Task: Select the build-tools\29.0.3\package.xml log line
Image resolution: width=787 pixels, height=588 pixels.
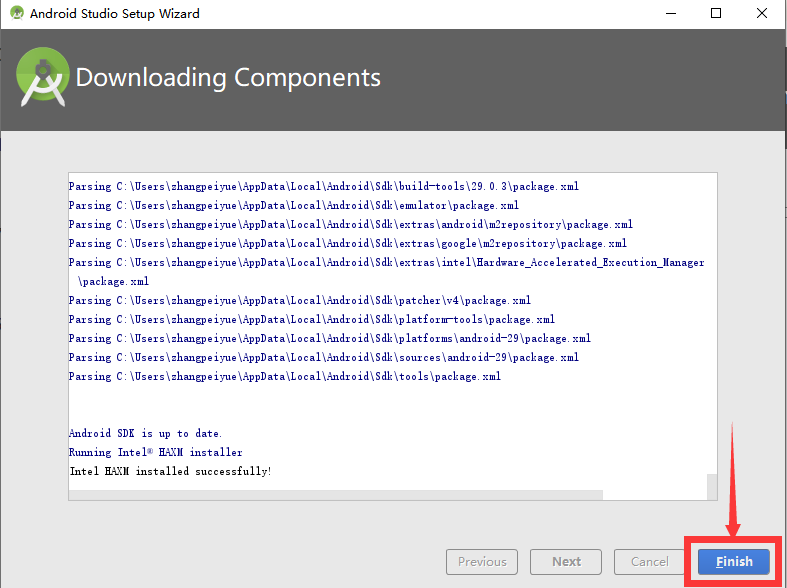Action: click(x=324, y=186)
